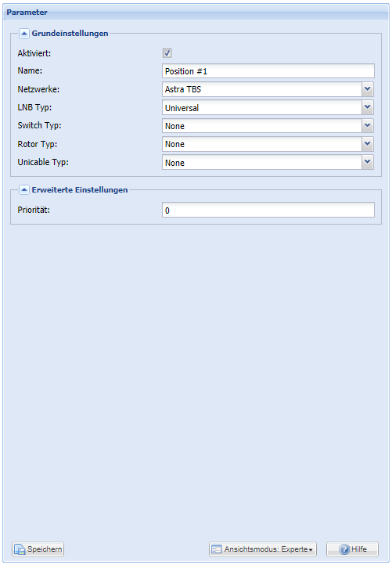Open the LNB Typ dropdown arrow

(368, 107)
